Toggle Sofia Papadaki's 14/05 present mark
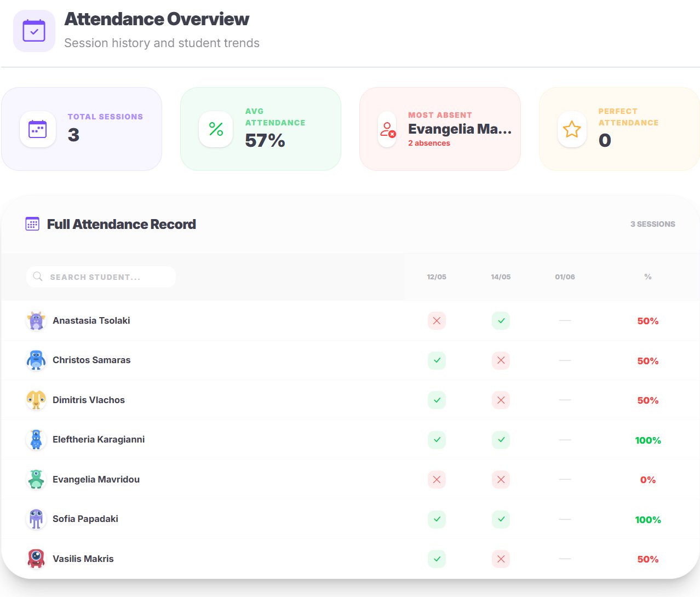The image size is (700, 597). click(501, 519)
